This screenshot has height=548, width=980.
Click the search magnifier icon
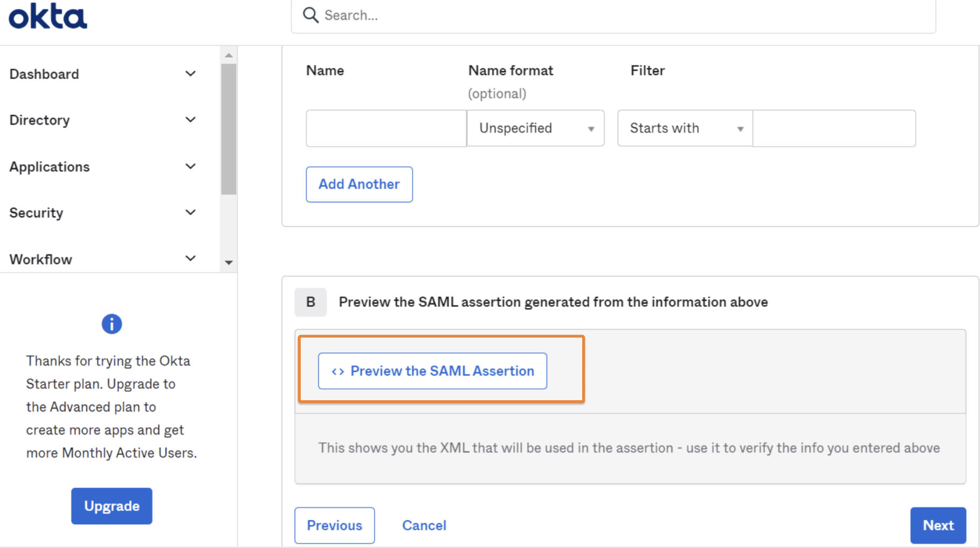click(x=310, y=15)
